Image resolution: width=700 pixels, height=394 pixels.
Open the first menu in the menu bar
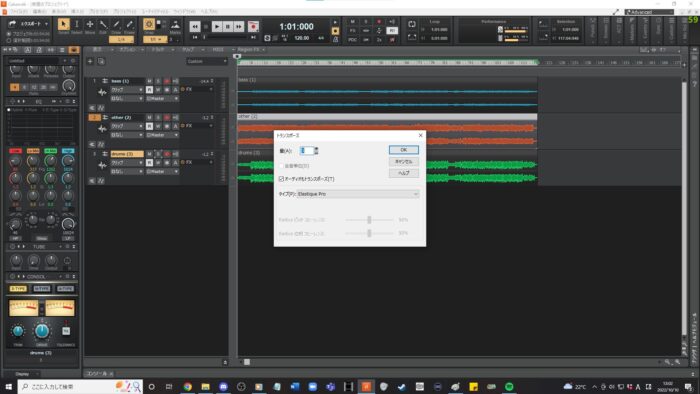[19, 12]
